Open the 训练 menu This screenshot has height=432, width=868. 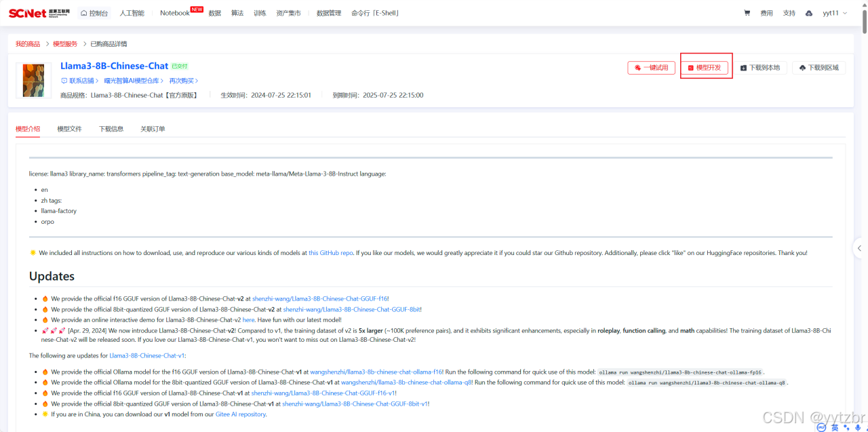[260, 13]
